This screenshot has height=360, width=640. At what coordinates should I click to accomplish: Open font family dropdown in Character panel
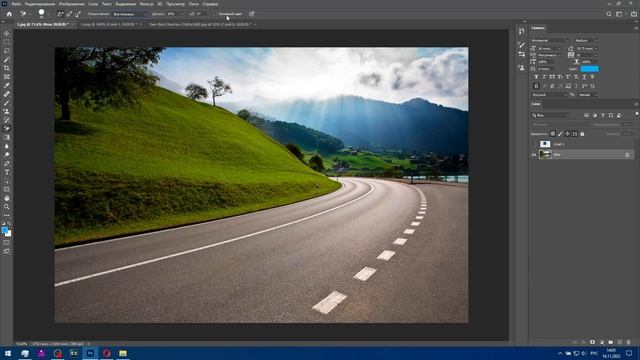(550, 40)
